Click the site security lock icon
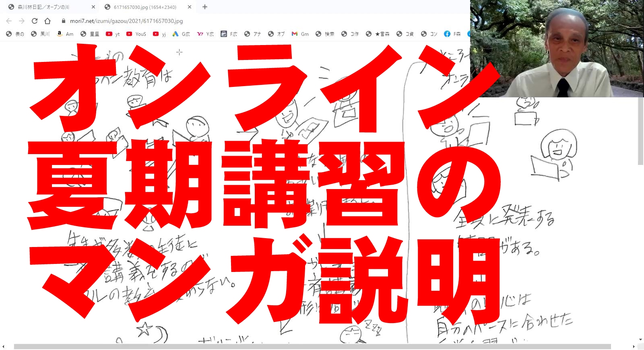Viewport: 644px width, 350px height. (64, 21)
